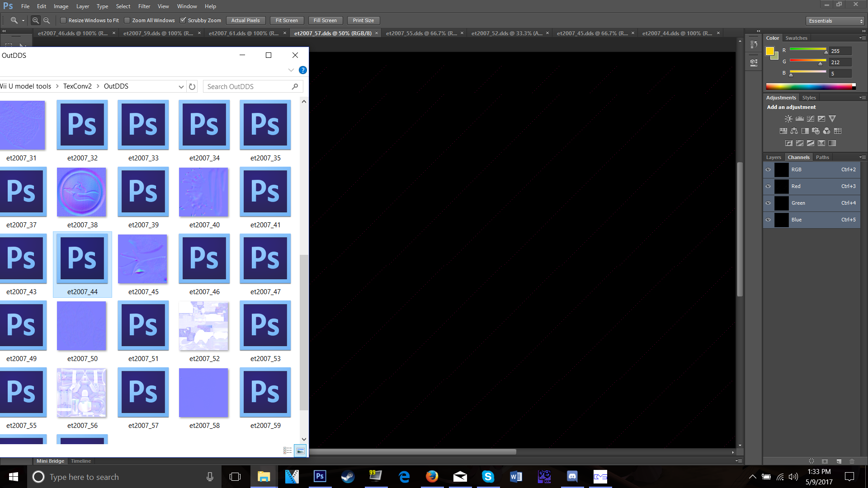
Task: Add a Posterize adjustment
Action: pos(800,143)
